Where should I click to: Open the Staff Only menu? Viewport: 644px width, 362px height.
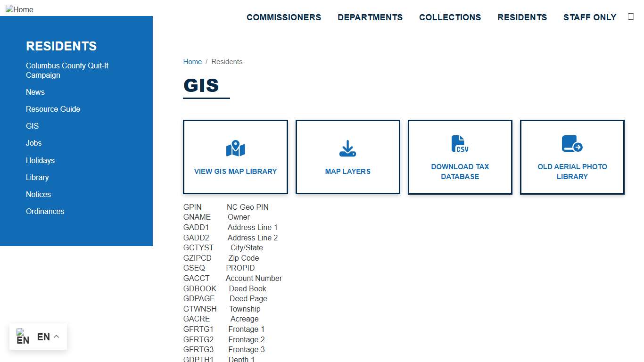tap(590, 17)
